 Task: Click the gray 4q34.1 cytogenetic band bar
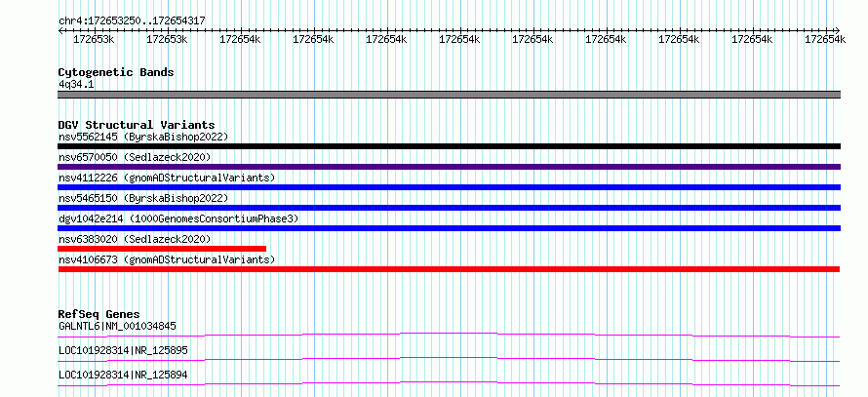point(449,95)
